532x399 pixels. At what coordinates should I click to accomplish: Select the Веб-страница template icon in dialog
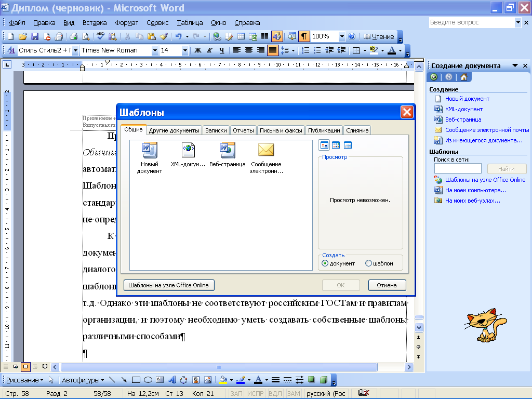click(228, 155)
